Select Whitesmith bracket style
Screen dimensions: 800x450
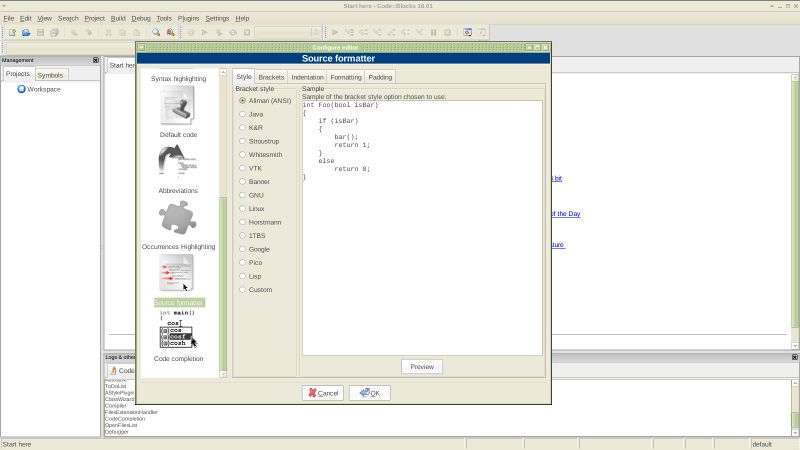pos(261,155)
